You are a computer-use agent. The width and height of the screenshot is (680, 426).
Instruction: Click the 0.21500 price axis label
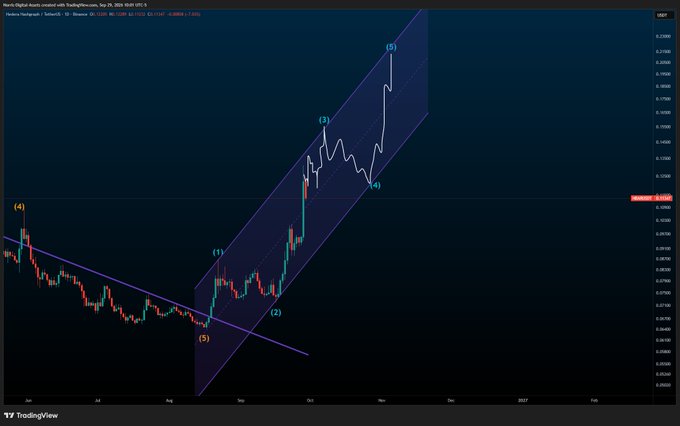click(x=663, y=52)
